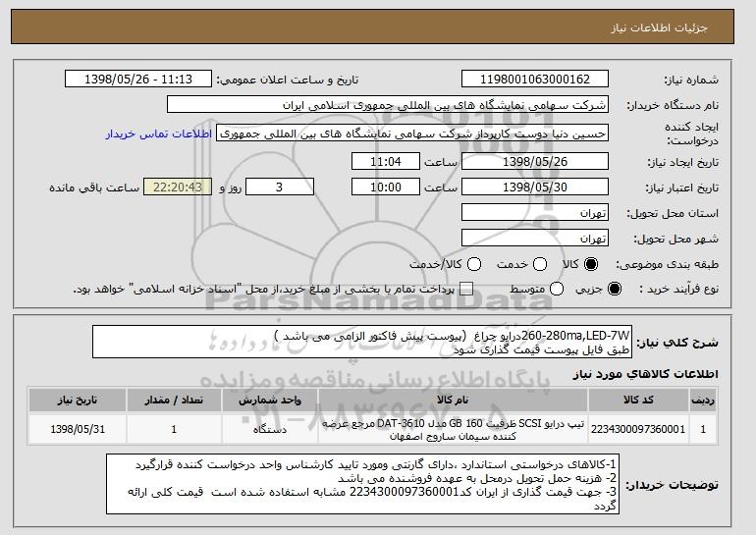Select the خدمت radio button
Viewport: 756px width, 535px height.
540,264
